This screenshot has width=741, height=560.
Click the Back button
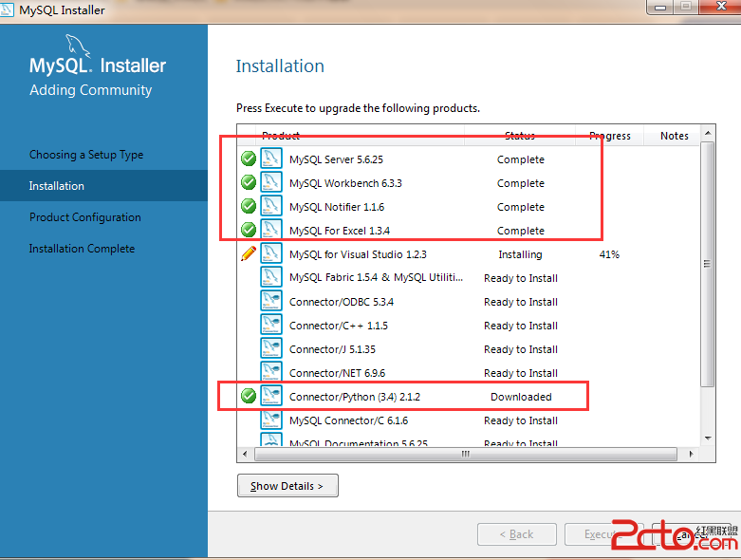point(517,534)
